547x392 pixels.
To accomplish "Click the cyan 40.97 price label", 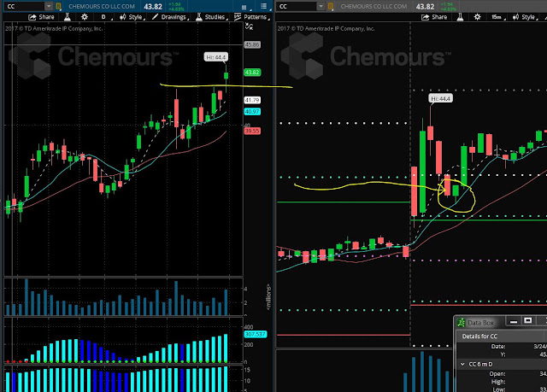I will (252, 112).
